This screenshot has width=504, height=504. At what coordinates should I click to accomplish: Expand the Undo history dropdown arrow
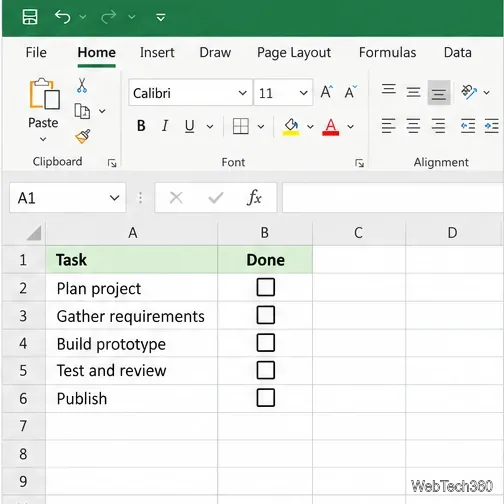(83, 17)
